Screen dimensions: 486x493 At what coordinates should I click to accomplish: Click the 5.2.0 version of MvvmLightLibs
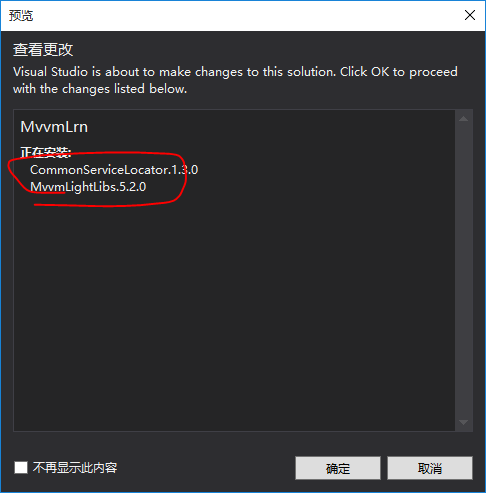(132, 187)
